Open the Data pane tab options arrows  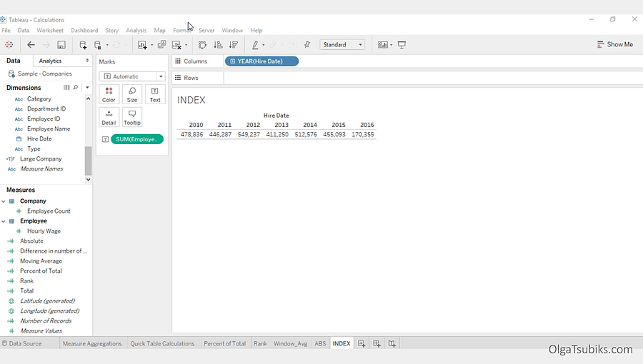(x=87, y=61)
